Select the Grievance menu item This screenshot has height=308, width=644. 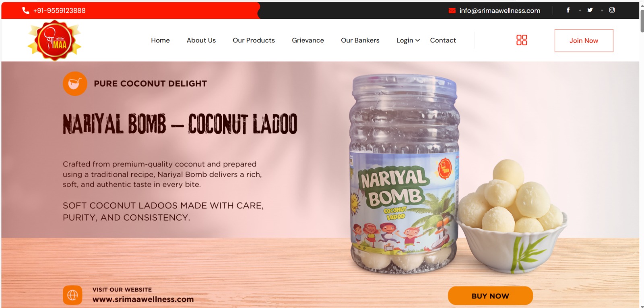(308, 40)
